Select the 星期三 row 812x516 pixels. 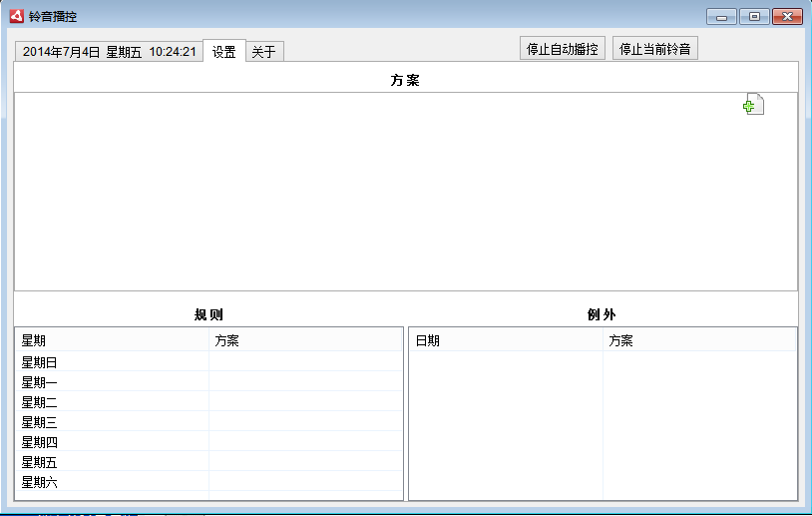tap(209, 422)
